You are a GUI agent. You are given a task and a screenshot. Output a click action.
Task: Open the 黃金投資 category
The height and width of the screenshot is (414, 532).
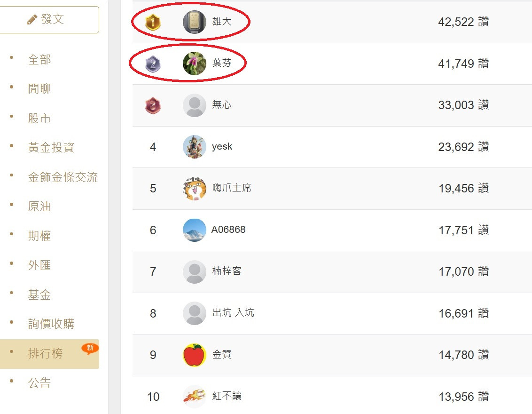pos(51,148)
